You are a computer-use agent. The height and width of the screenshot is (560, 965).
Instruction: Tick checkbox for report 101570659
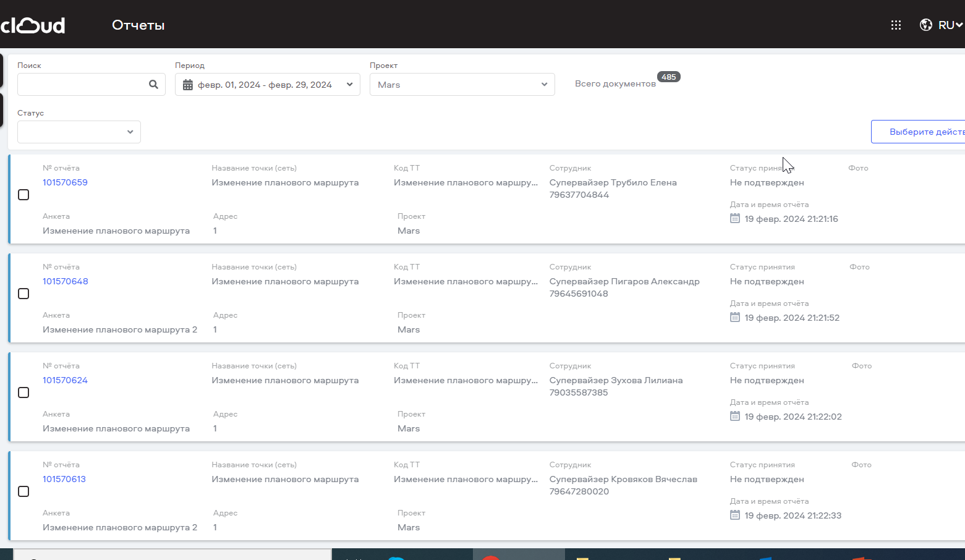[x=23, y=195]
